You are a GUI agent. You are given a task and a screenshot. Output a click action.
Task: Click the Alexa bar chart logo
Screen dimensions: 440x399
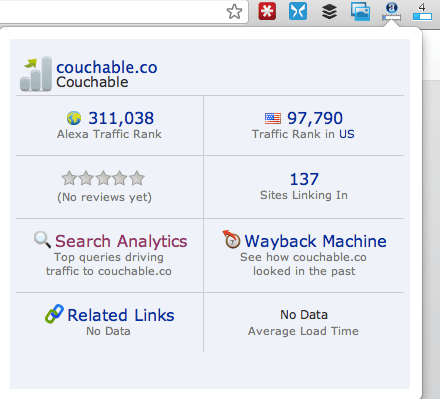point(36,74)
